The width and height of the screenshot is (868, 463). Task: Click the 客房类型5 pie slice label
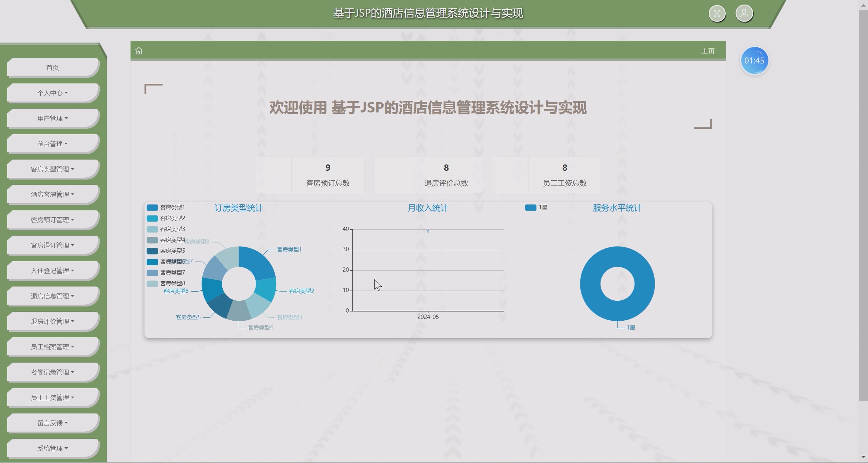click(188, 317)
